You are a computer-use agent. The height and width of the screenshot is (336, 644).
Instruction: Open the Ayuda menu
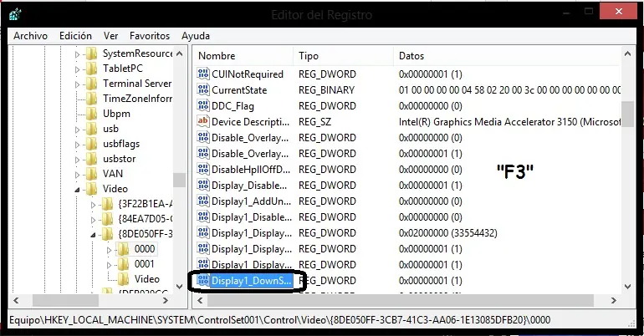click(x=196, y=36)
